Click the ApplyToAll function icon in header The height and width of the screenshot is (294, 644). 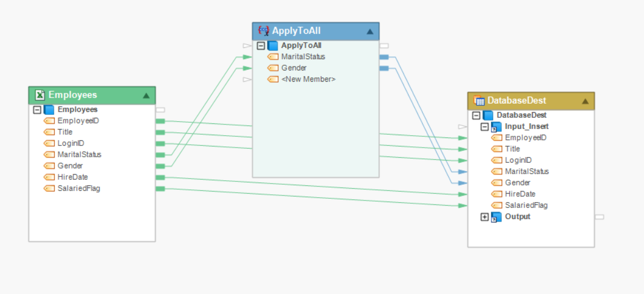pyautogui.click(x=263, y=31)
